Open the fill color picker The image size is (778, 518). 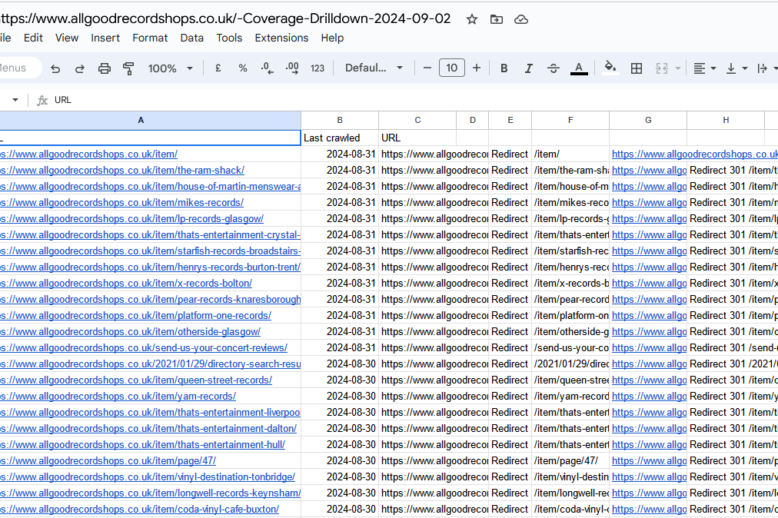610,68
